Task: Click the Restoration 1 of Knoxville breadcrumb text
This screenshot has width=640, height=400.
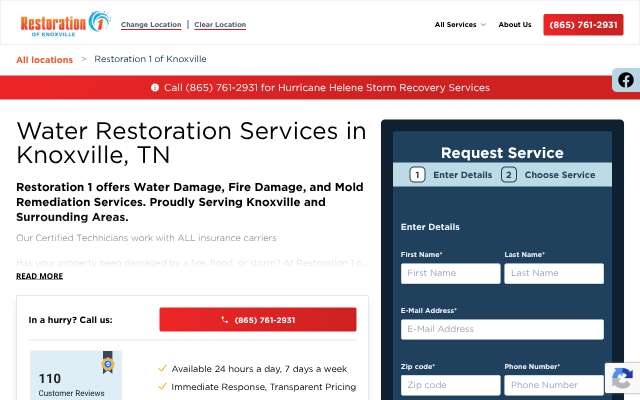Action: 150,59
